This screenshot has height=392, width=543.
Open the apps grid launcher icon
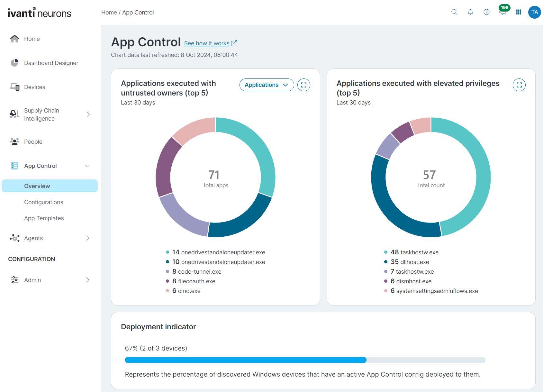pyautogui.click(x=519, y=12)
